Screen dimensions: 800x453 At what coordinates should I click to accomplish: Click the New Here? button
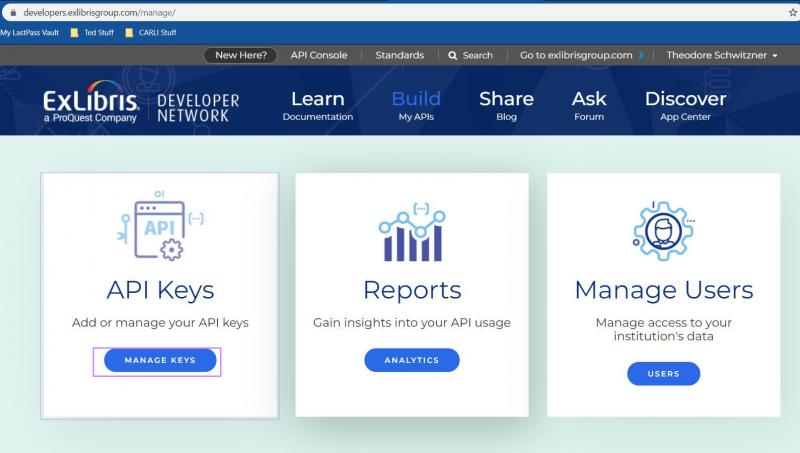coord(240,55)
